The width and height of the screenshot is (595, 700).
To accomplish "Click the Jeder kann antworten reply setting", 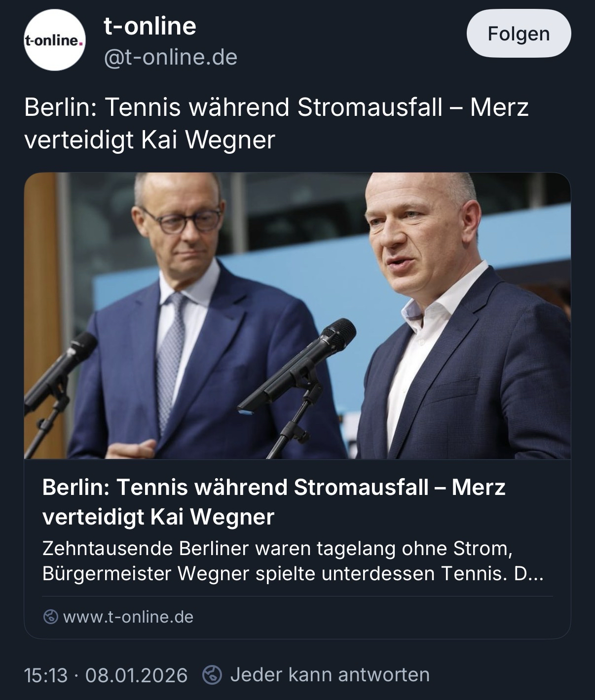I will pyautogui.click(x=330, y=674).
